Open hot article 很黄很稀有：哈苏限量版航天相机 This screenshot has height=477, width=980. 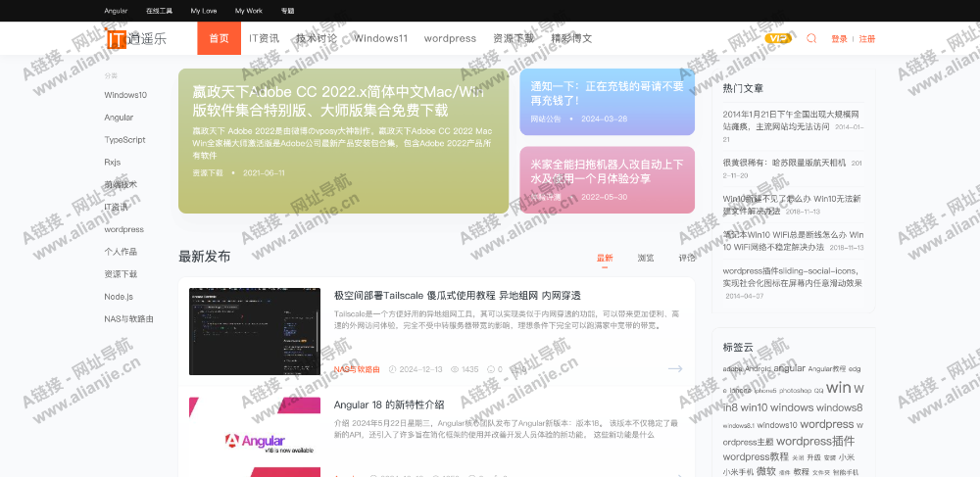point(784,163)
